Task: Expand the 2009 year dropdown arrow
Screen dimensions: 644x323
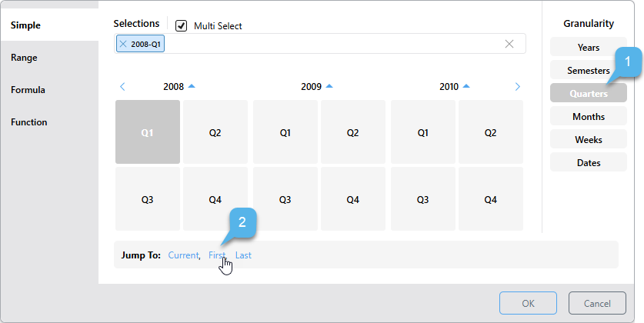Action: tap(329, 86)
